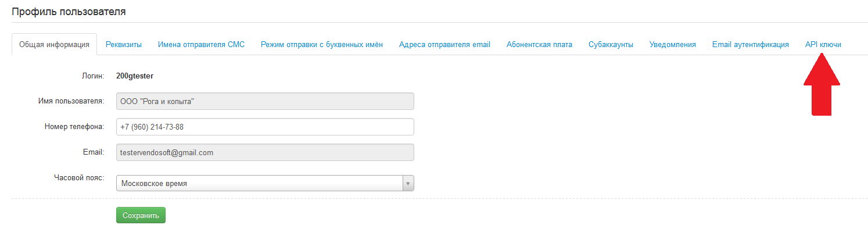This screenshot has width=868, height=243.
Task: Open the Имена отправителя СМС tab
Action: (x=201, y=45)
